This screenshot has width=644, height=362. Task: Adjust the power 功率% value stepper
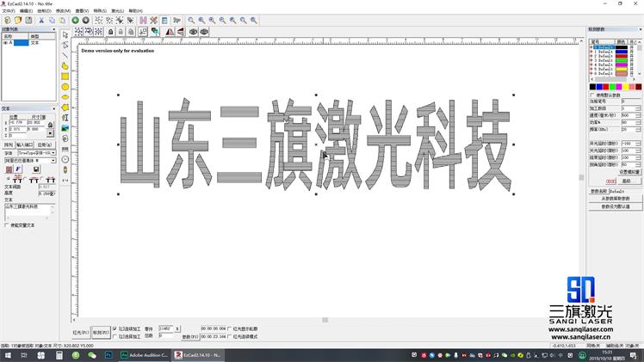(x=638, y=123)
